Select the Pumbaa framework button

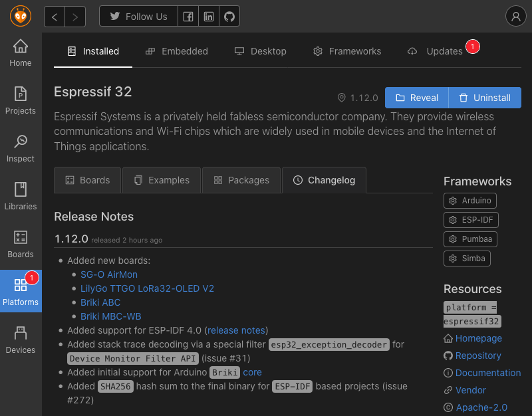click(x=470, y=239)
